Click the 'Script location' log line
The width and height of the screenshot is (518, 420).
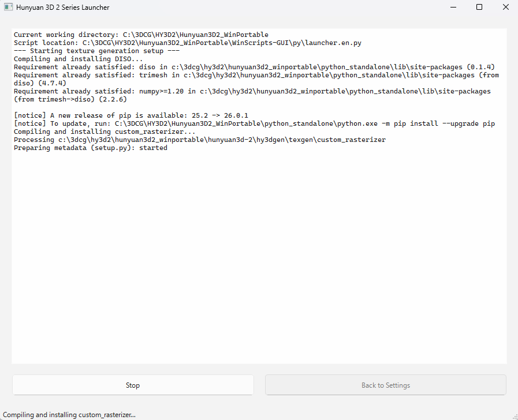click(x=188, y=43)
